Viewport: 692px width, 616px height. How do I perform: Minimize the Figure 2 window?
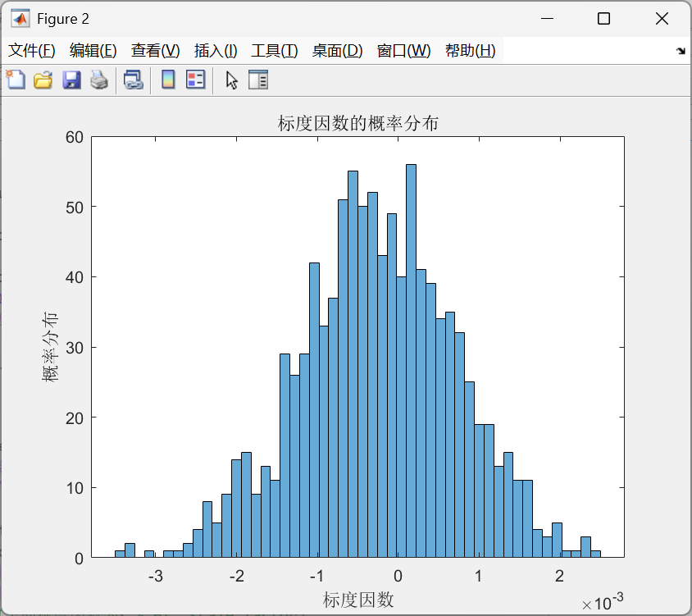click(547, 19)
